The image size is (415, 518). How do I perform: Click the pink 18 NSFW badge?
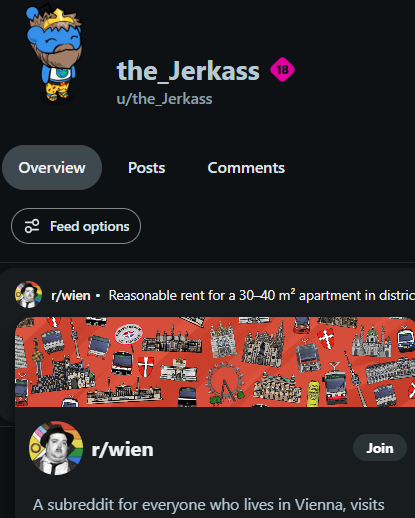coord(282,70)
